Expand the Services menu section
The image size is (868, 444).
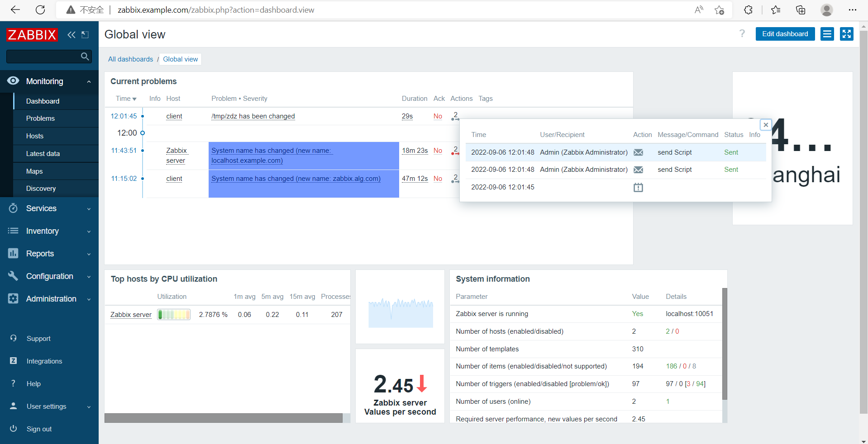(89, 209)
